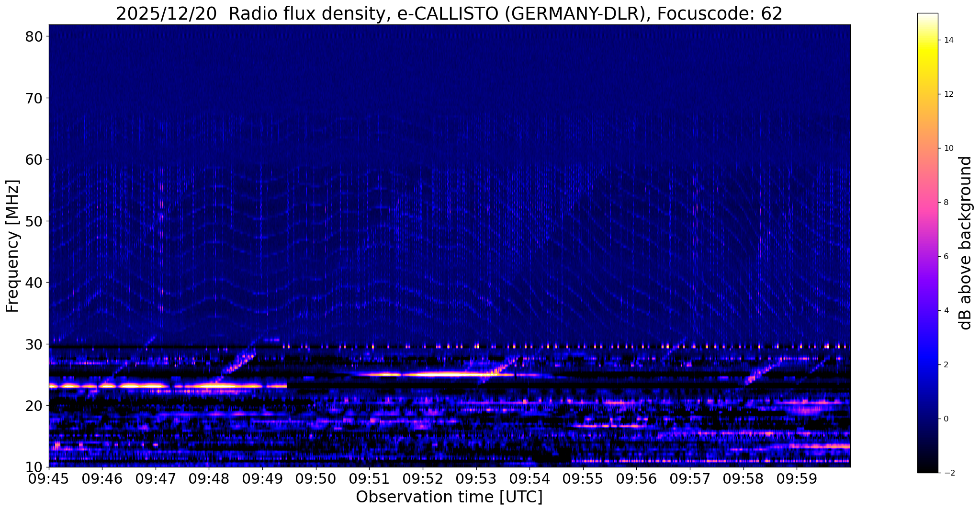Click the 09:57 time tick label
This screenshot has width=980, height=511.
tap(690, 479)
